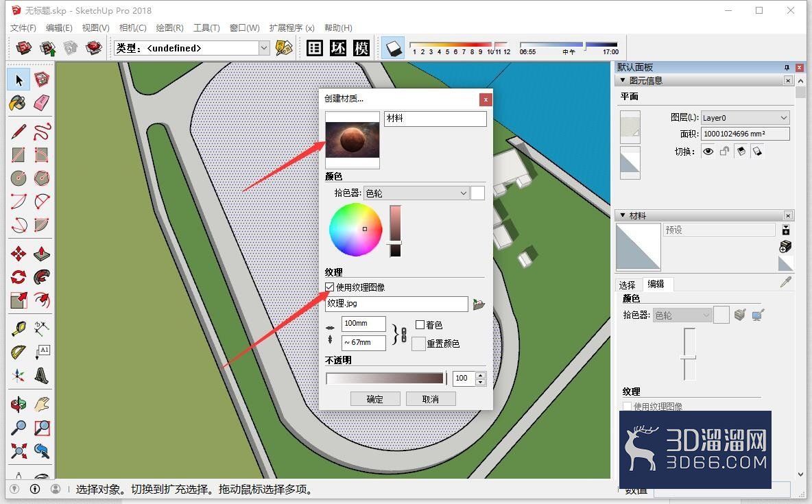Screen dimensions: 812x504
Task: Click the Create Material icon in tray
Action: tap(785, 247)
